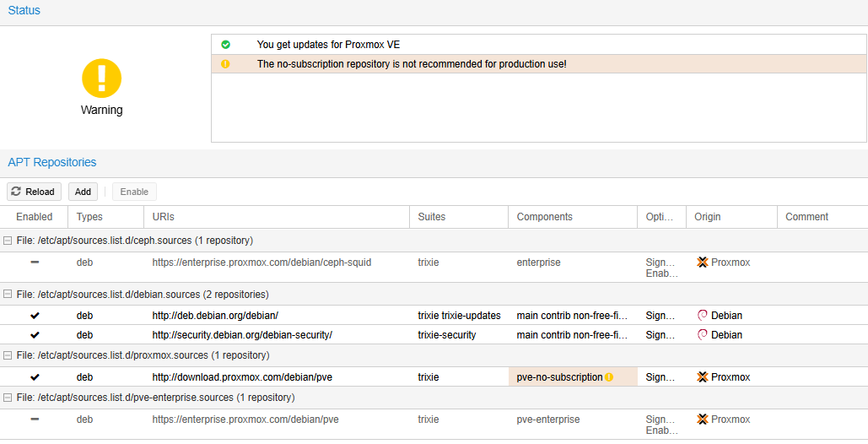Click the ceph-squid enterprise URI
This screenshot has height=444, width=868.
point(261,263)
